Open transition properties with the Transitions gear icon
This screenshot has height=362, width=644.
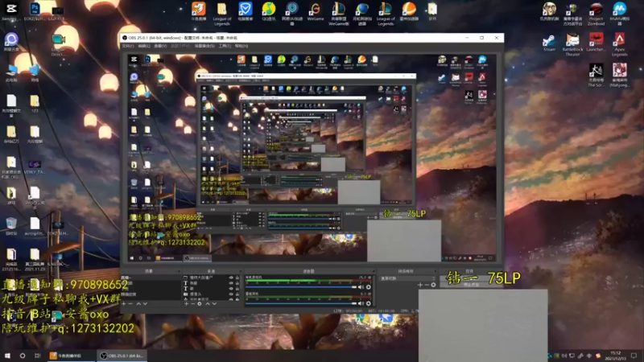433,285
